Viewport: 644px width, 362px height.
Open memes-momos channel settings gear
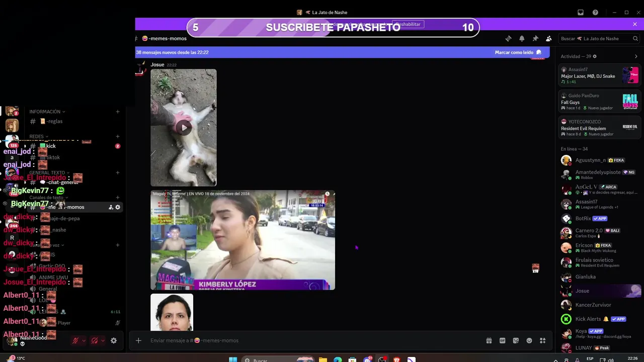click(118, 207)
